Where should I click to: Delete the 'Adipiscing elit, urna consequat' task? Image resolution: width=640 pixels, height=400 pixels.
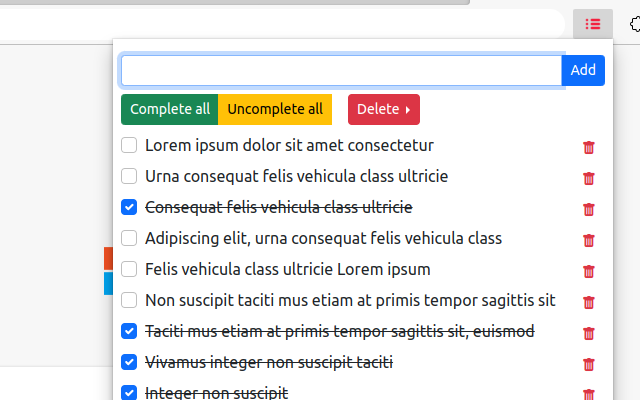click(x=589, y=240)
